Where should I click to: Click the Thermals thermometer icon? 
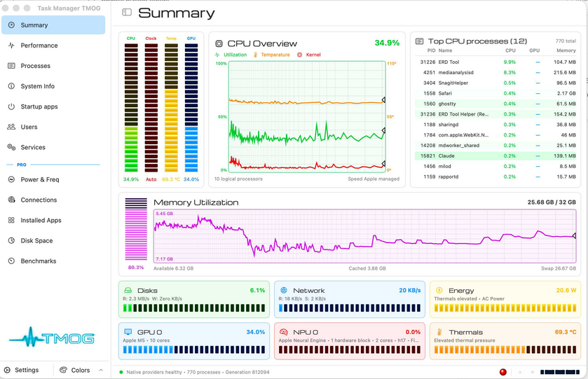point(439,332)
